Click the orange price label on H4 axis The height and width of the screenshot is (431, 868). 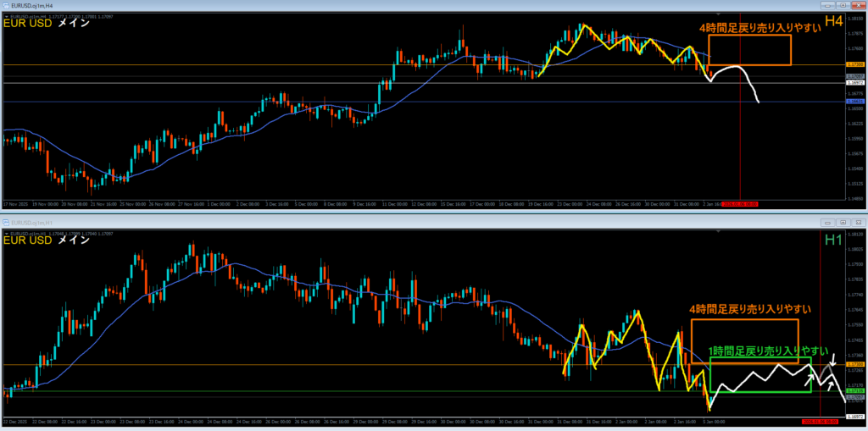pyautogui.click(x=854, y=64)
